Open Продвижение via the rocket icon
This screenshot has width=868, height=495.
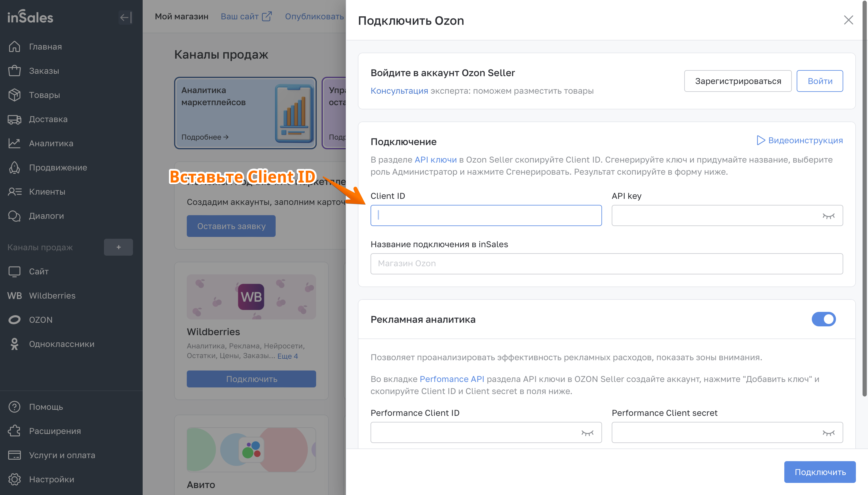pos(14,168)
